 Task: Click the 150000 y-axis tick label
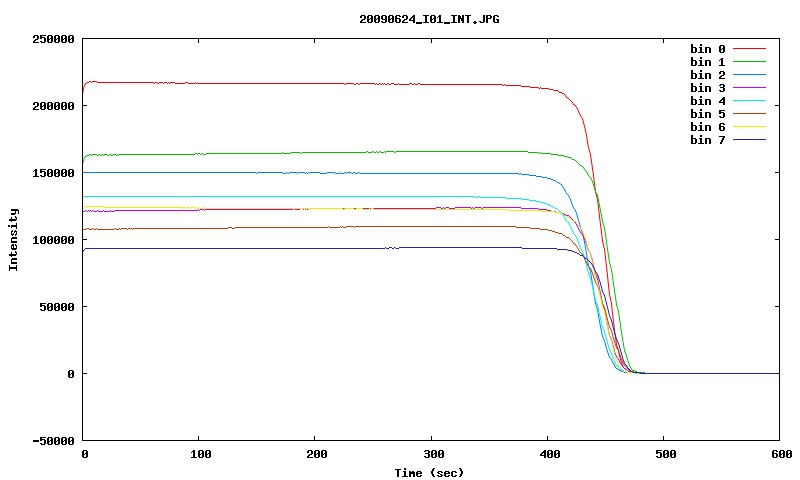point(53,173)
